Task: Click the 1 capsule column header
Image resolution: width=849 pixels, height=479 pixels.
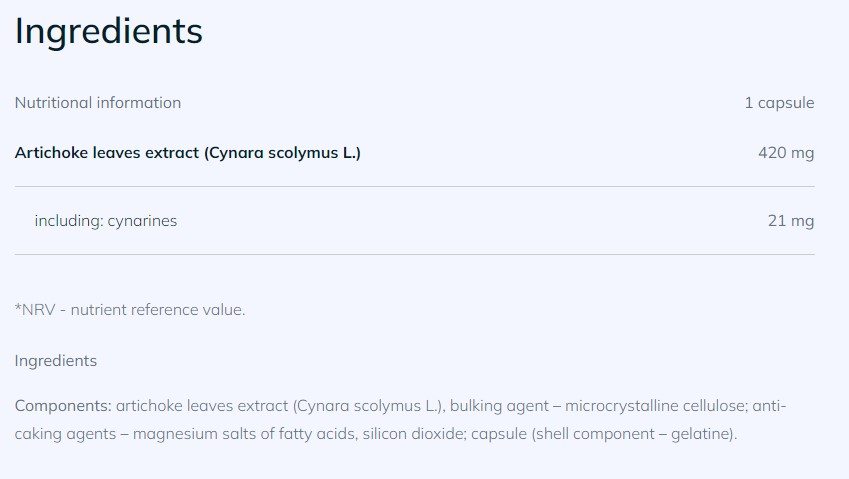Action: point(779,102)
